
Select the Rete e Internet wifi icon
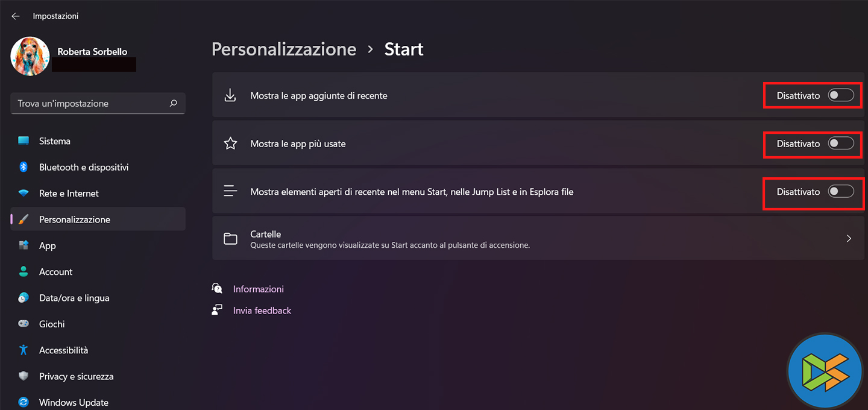24,194
